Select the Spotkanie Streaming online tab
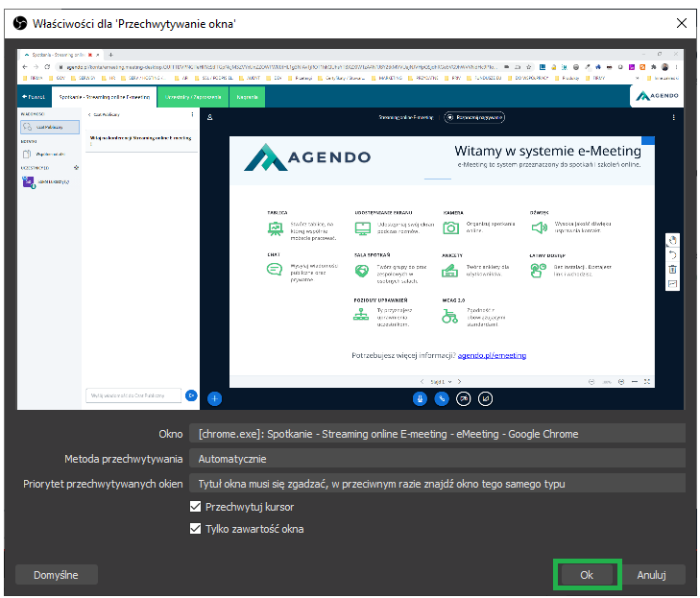 pos(105,97)
